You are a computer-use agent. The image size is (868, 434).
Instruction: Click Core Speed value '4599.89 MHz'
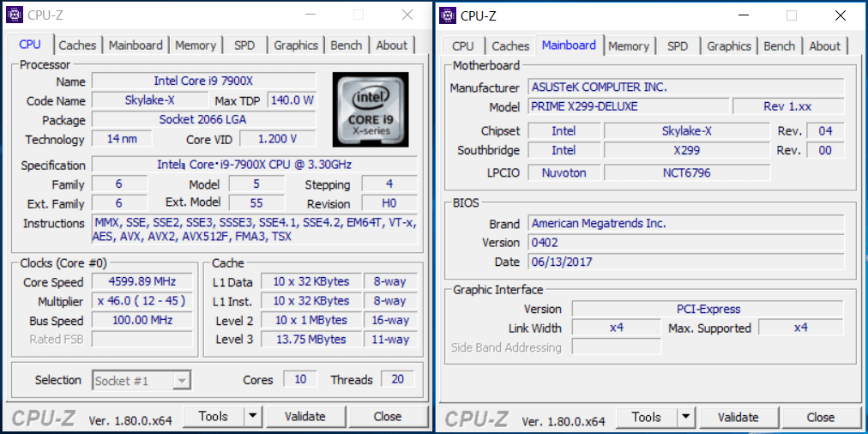(x=142, y=281)
